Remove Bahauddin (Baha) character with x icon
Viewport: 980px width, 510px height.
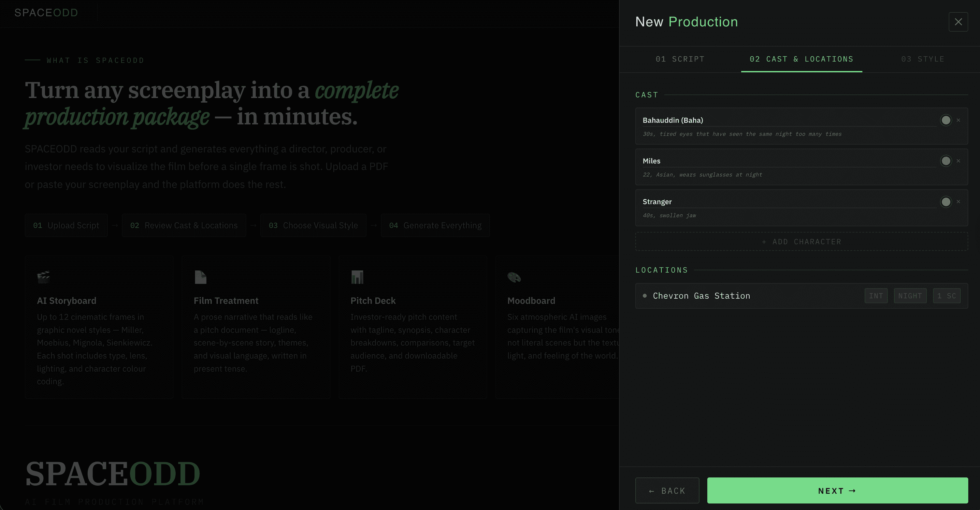[958, 120]
